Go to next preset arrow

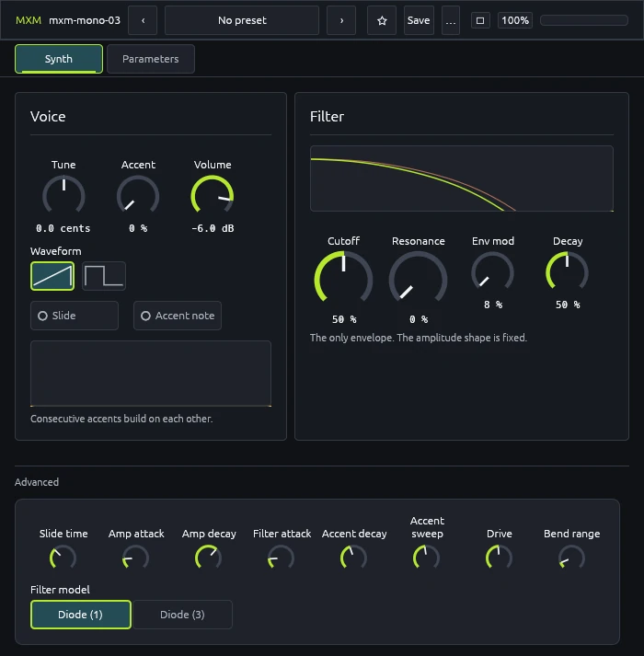341,20
